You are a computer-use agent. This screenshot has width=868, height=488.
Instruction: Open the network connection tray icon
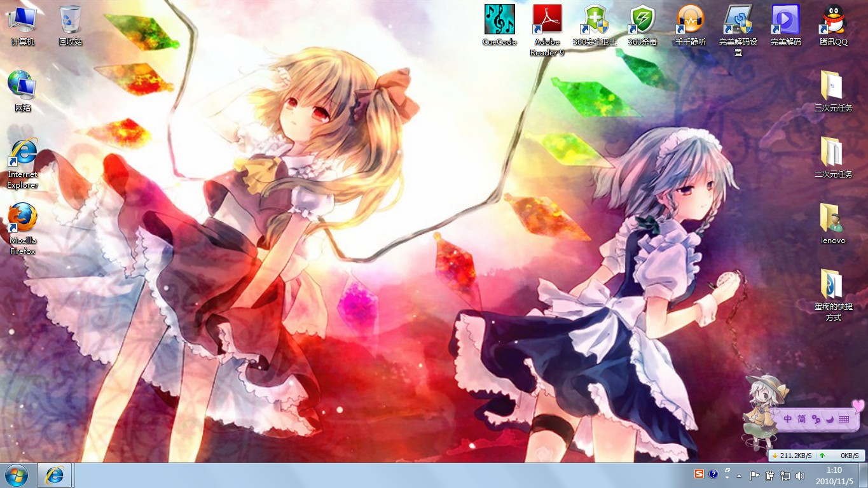tap(785, 475)
